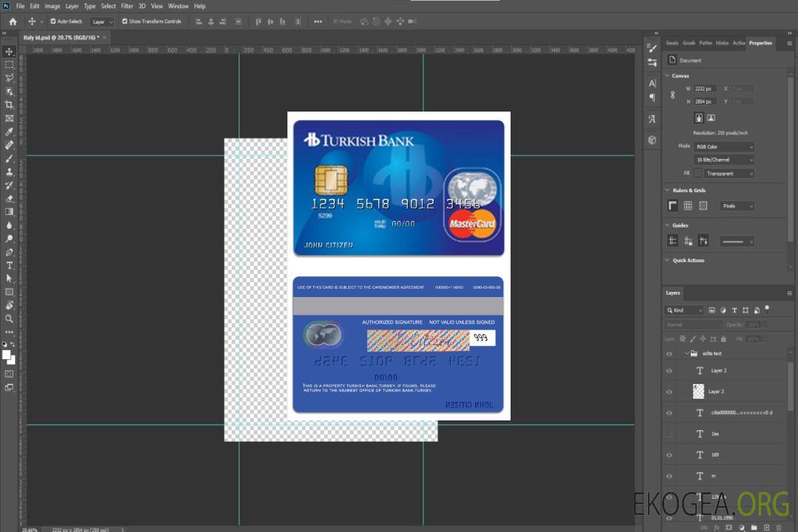Screen dimensions: 798x532
Task: Collapse the edite text layer group
Action: 686,353
